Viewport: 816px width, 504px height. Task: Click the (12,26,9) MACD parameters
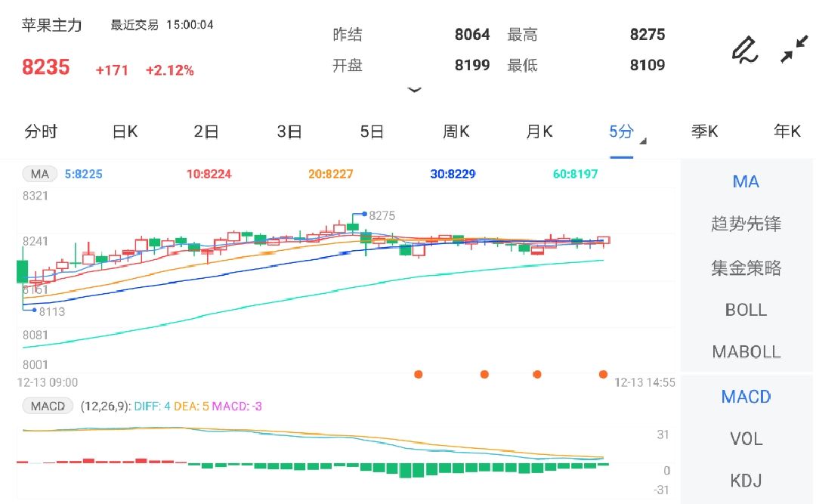(x=106, y=406)
